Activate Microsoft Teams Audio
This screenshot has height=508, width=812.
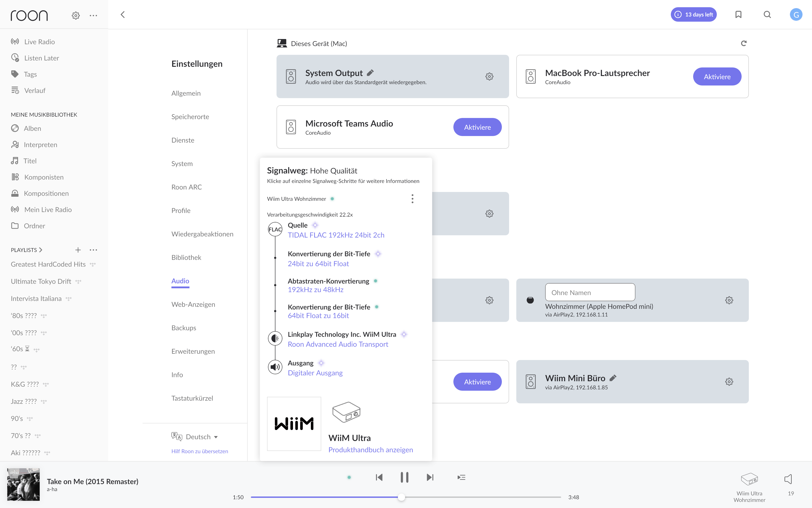477,127
